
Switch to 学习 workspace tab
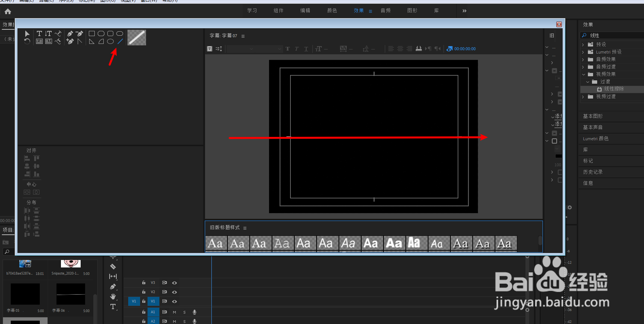coord(252,10)
